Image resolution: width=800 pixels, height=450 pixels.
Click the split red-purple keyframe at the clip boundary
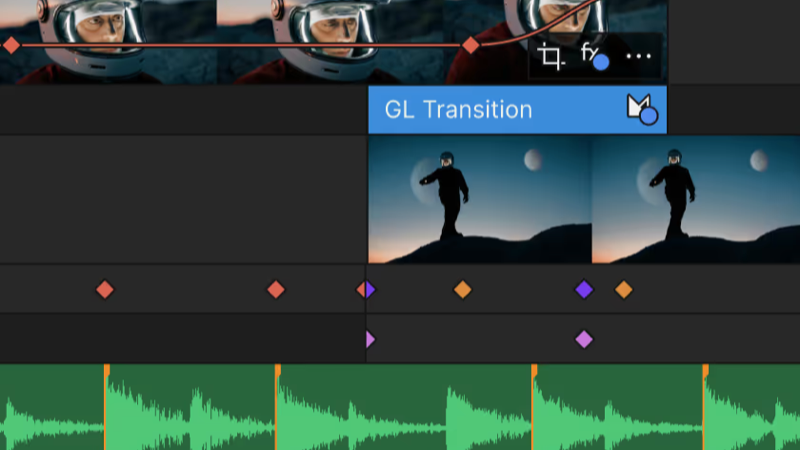[x=366, y=289]
